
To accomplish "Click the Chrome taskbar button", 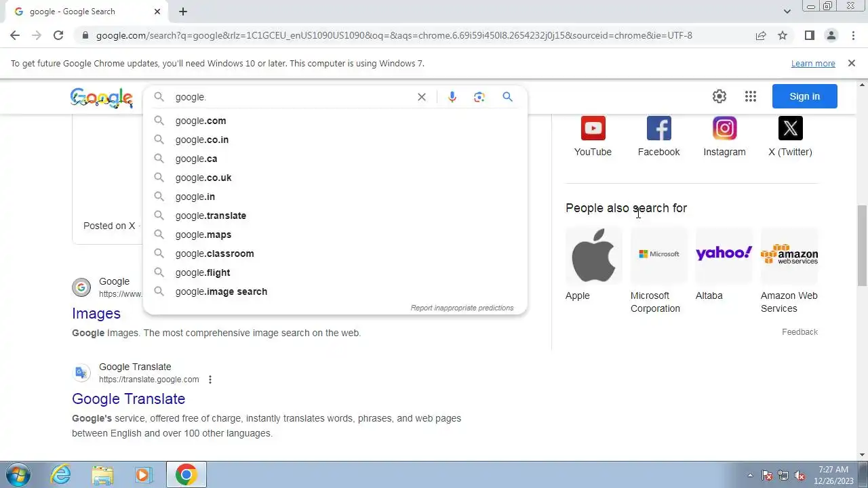I will coord(186,474).
